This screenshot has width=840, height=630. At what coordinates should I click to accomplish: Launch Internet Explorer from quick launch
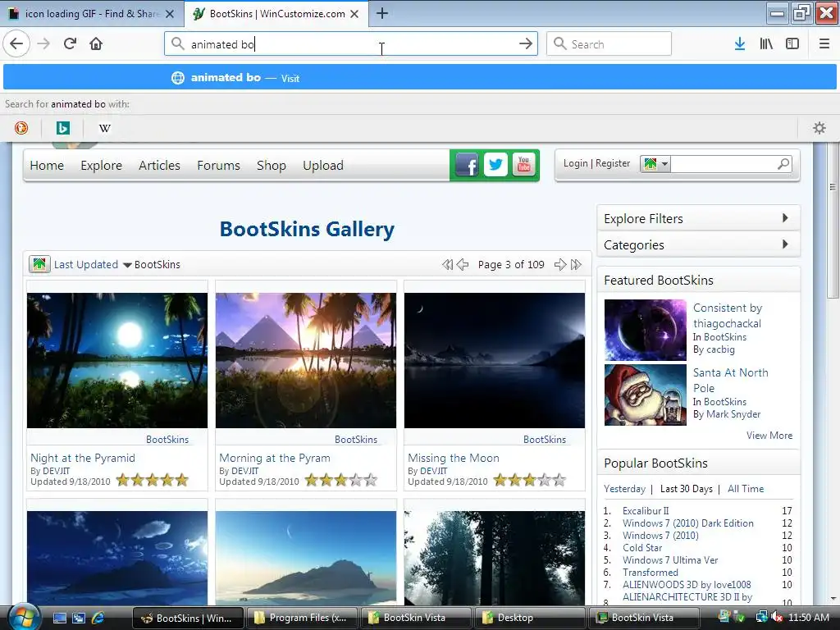98,618
